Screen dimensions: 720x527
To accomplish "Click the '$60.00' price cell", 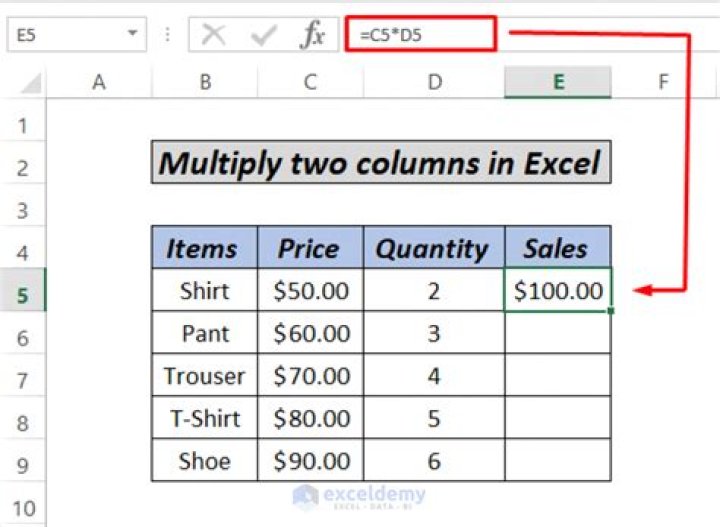I will click(x=310, y=333).
